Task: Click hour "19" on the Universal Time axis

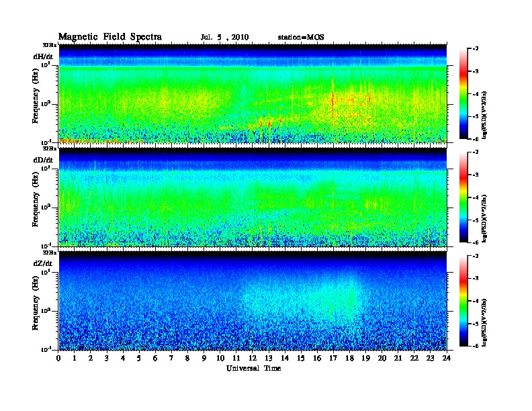Action: click(365, 358)
